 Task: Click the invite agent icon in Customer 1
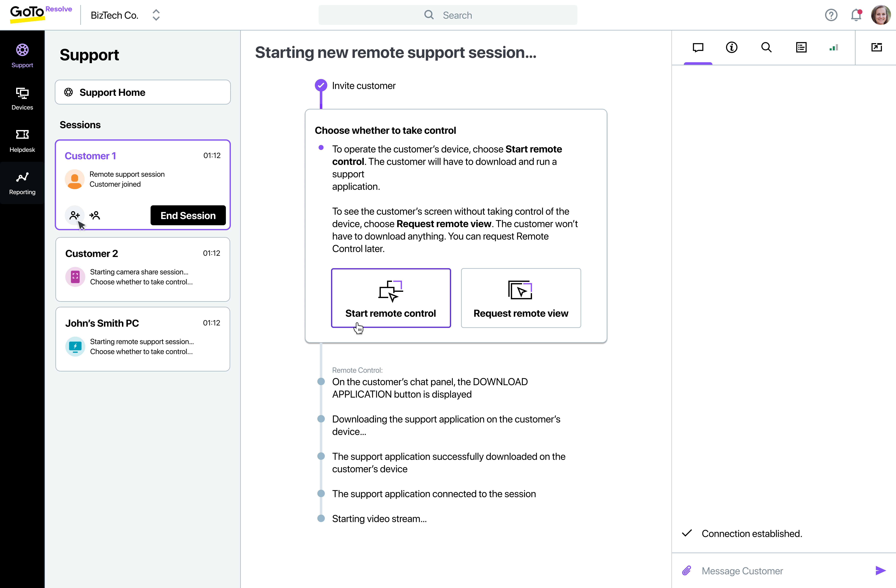pyautogui.click(x=75, y=215)
